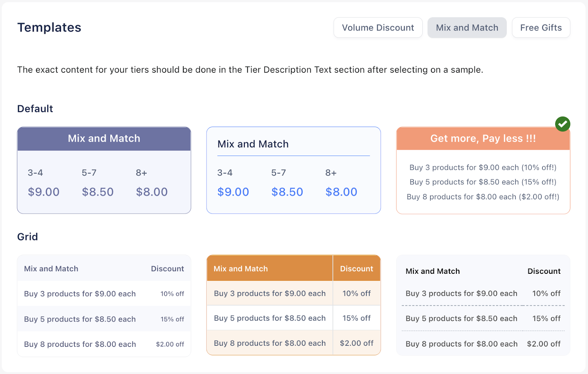The height and width of the screenshot is (374, 588).
Task: Switch to the Volume Discount tab
Action: pyautogui.click(x=378, y=28)
